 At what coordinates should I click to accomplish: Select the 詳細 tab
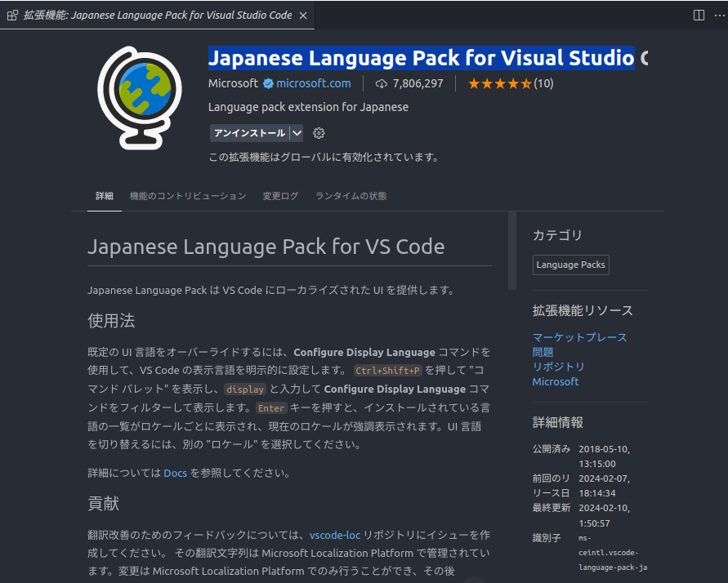pos(105,196)
